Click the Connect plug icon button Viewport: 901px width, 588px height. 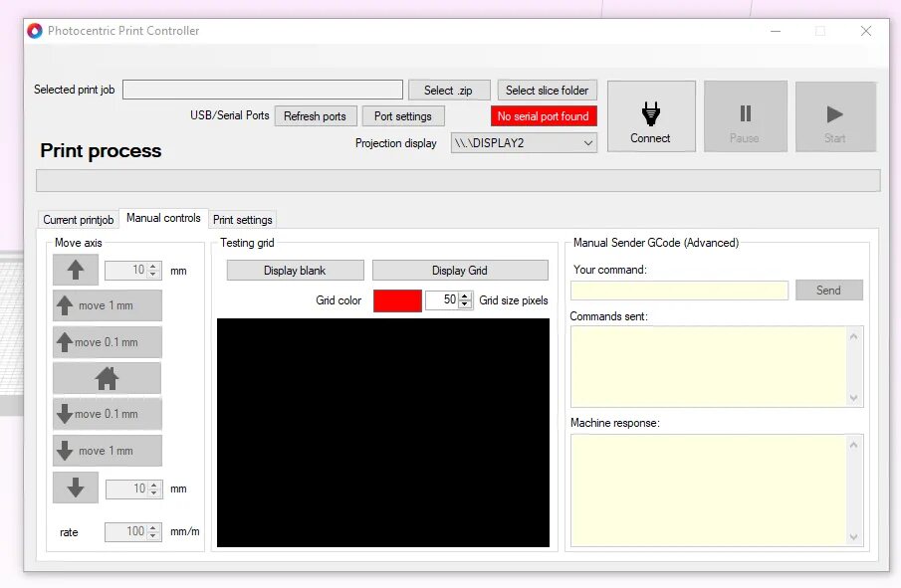click(651, 116)
